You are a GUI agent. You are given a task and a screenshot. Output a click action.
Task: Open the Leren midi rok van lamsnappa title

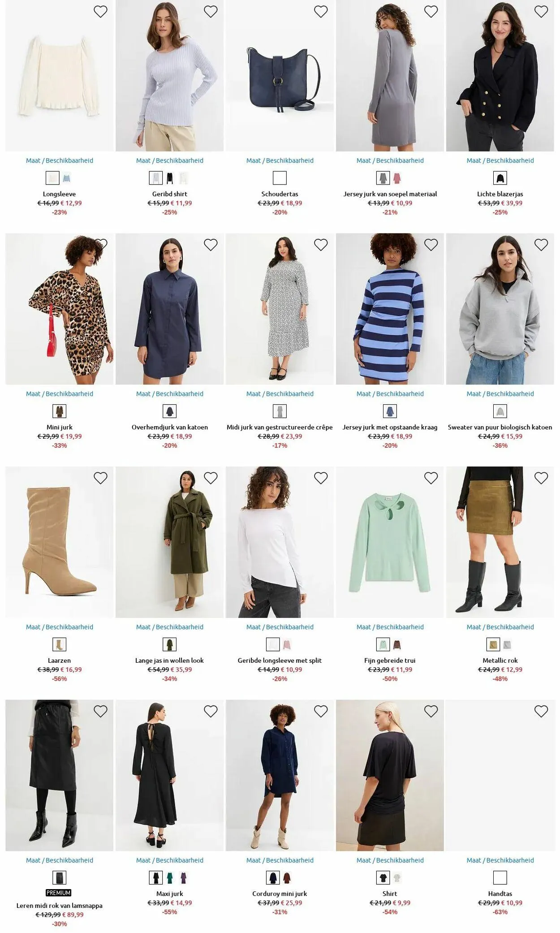60,905
